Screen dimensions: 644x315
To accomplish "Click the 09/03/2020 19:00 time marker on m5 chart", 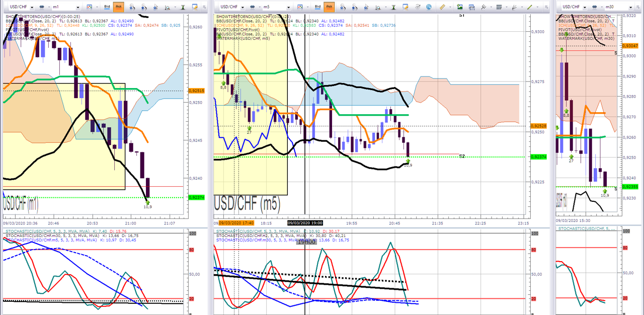I will (305, 222).
